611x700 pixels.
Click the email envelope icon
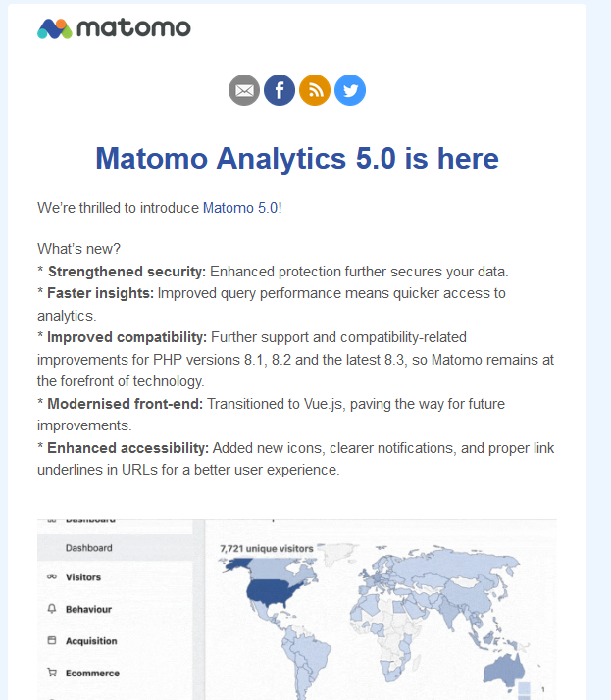pyautogui.click(x=244, y=91)
